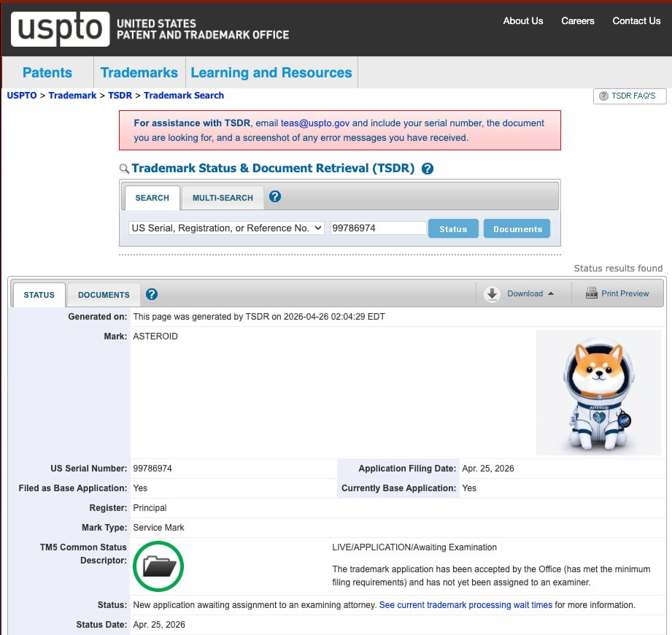
Task: Click the magnifier icon beside TSDR heading
Action: click(124, 169)
